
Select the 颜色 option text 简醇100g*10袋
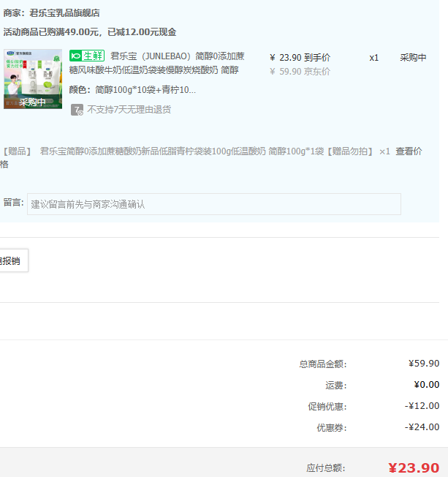(145, 90)
